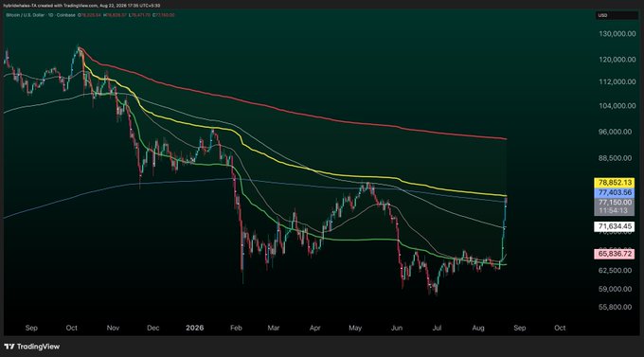Image resolution: width=644 pixels, height=357 pixels.
Task: Click the Sep label right after Aug
Action: tap(520, 328)
